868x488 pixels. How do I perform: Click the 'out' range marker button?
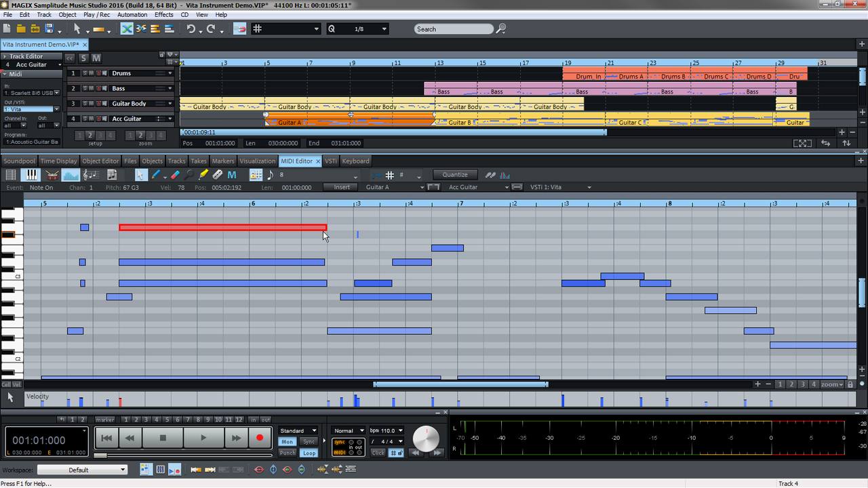266,420
